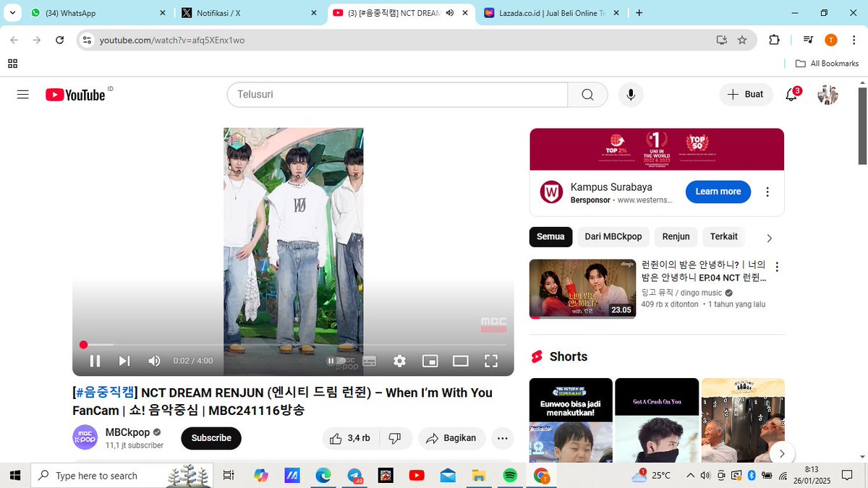
Task: Open more actions menu beside Bagikan
Action: click(x=502, y=438)
